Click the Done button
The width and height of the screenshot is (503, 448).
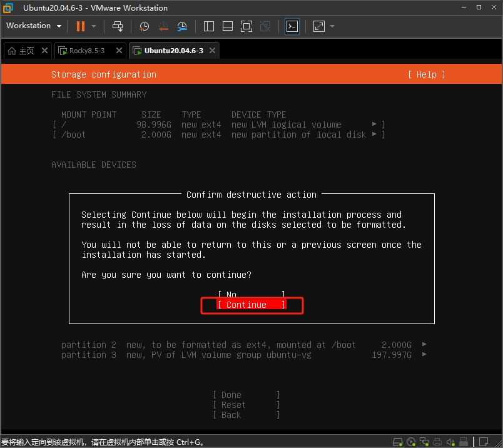[x=246, y=395]
